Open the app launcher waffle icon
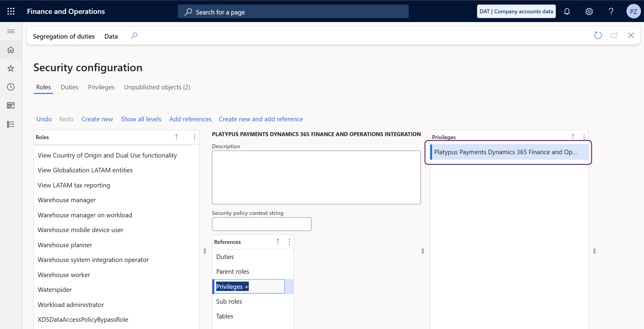The image size is (644, 329). point(11,11)
